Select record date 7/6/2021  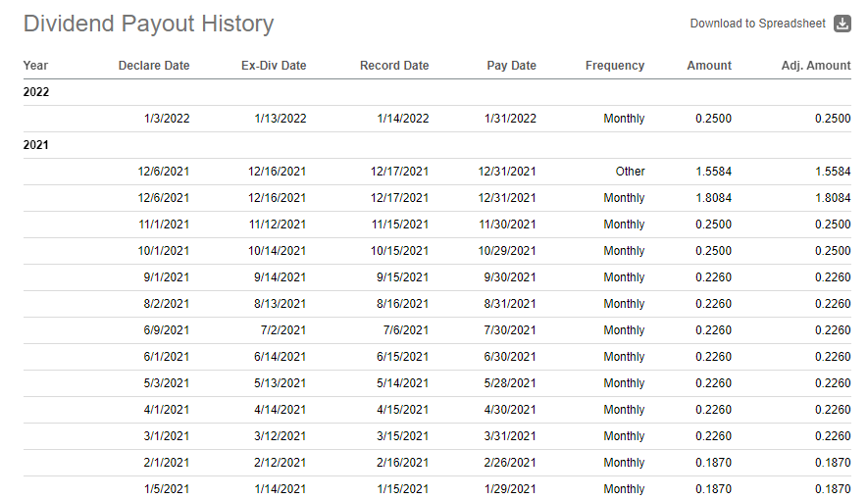point(406,330)
